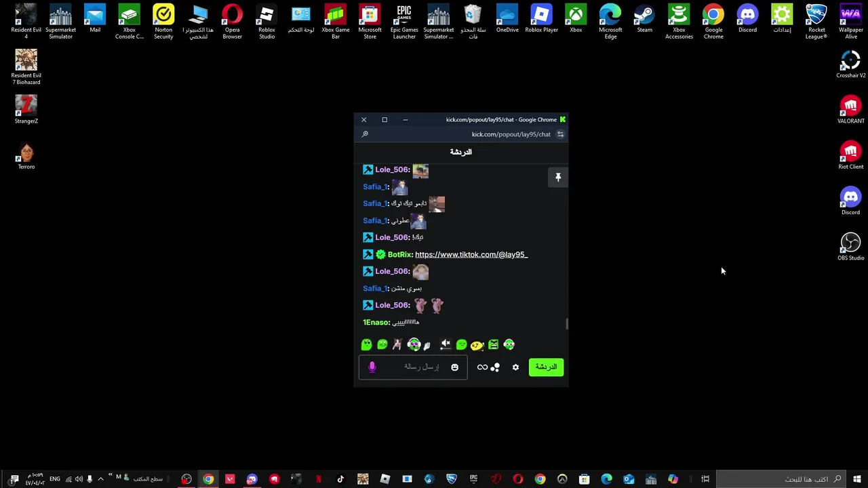The image size is (868, 488).
Task: Click the Windows taskbar search box
Action: tap(780, 479)
